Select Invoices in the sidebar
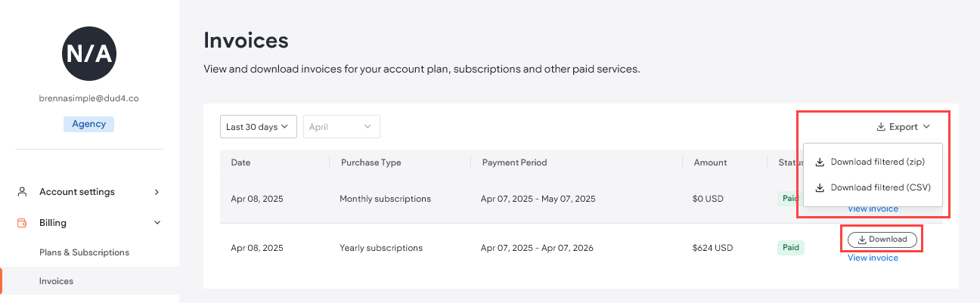The height and width of the screenshot is (303, 980). pos(56,281)
